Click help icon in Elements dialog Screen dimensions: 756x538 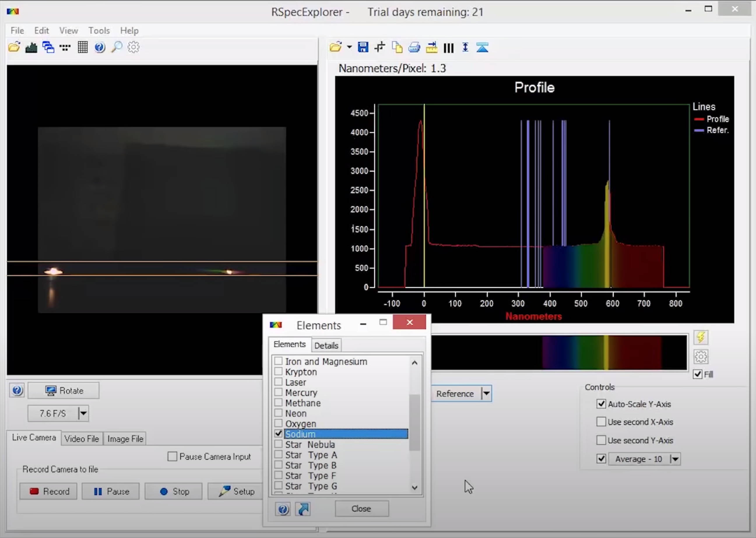coord(283,509)
